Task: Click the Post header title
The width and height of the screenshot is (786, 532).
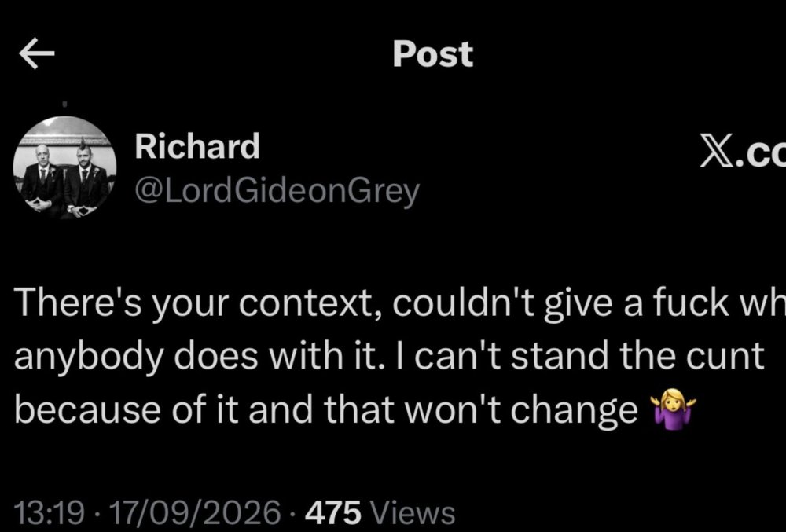Action: click(x=432, y=53)
